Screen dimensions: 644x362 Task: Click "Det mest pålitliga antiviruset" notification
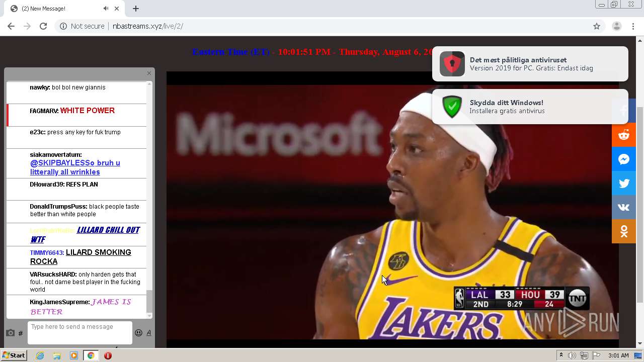530,64
